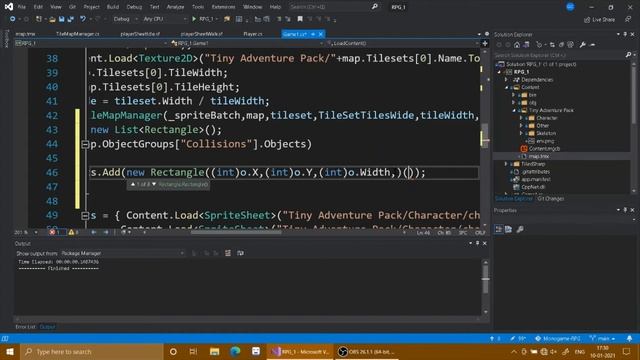Collapse the Tiny Adventure Pack folder
The height and width of the screenshot is (360, 640).
(x=514, y=110)
